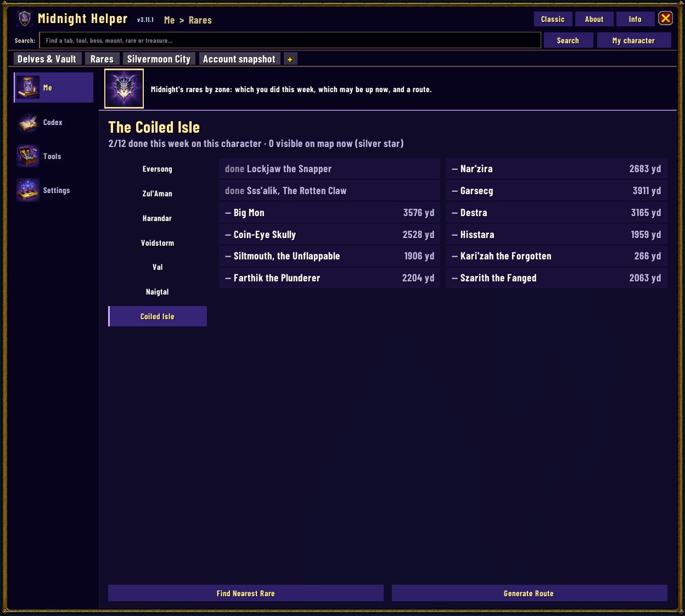
Task: Select Farthik the Plunderer row
Action: click(329, 278)
